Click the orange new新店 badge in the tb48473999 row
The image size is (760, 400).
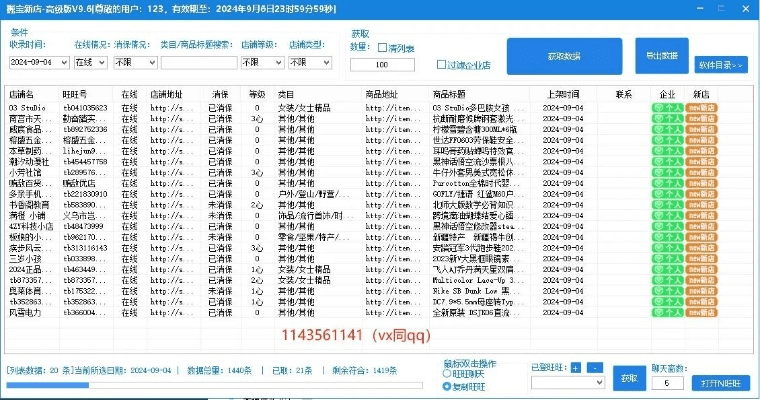(701, 226)
